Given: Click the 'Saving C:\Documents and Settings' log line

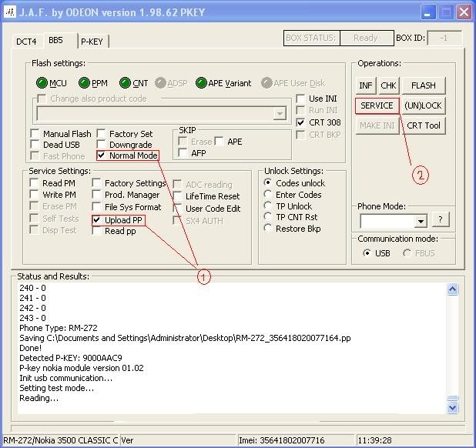Looking at the screenshot, I should coord(185,338).
